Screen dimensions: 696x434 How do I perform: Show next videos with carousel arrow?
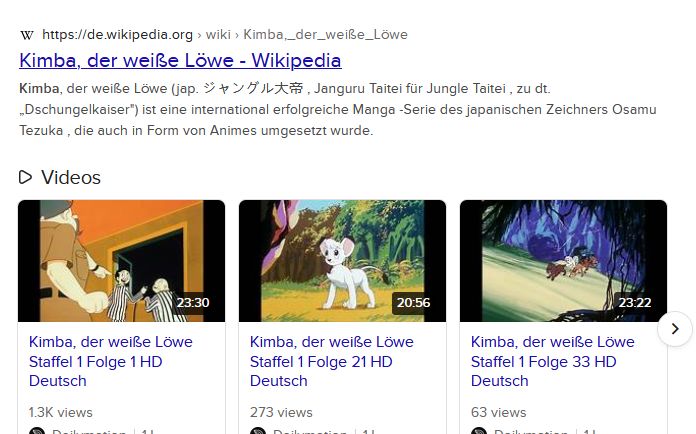click(675, 329)
